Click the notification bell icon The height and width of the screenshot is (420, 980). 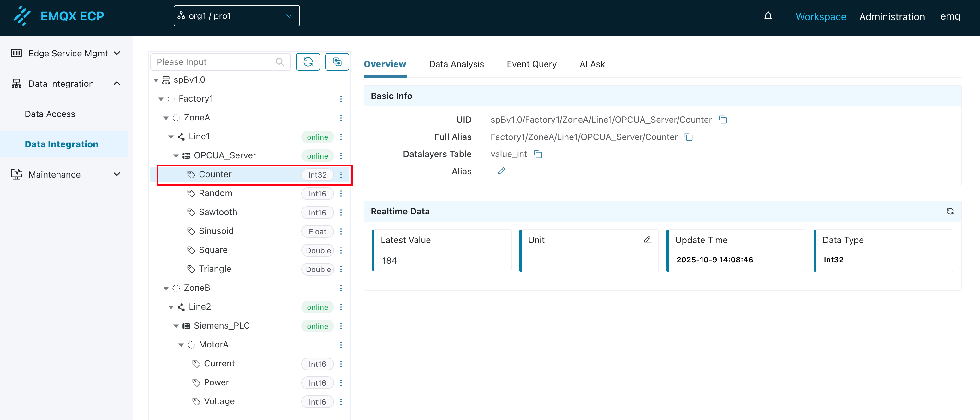[768, 16]
